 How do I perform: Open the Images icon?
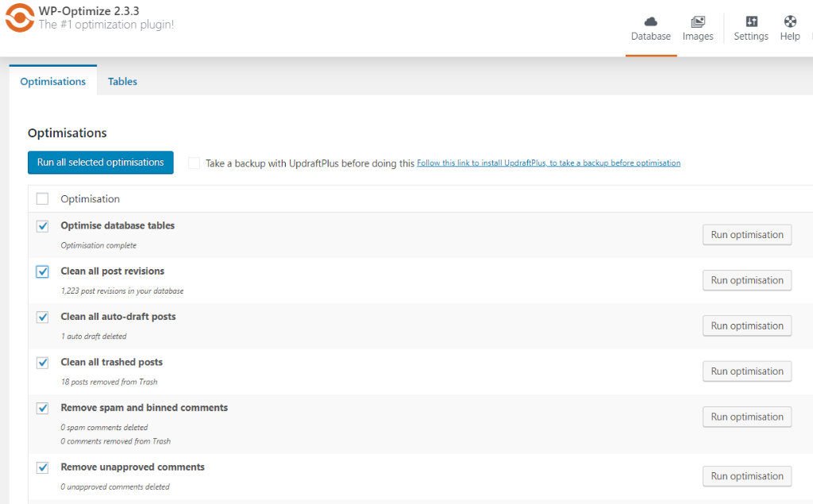tap(698, 21)
